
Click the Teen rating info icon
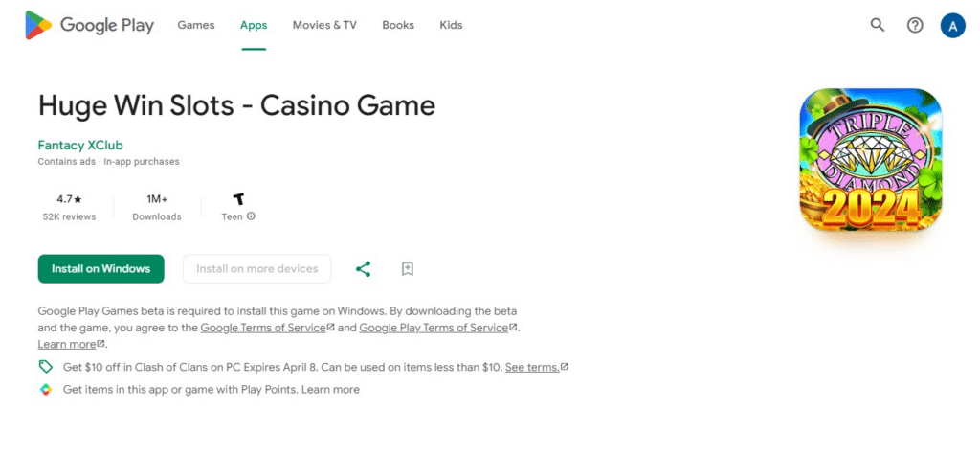pyautogui.click(x=251, y=216)
